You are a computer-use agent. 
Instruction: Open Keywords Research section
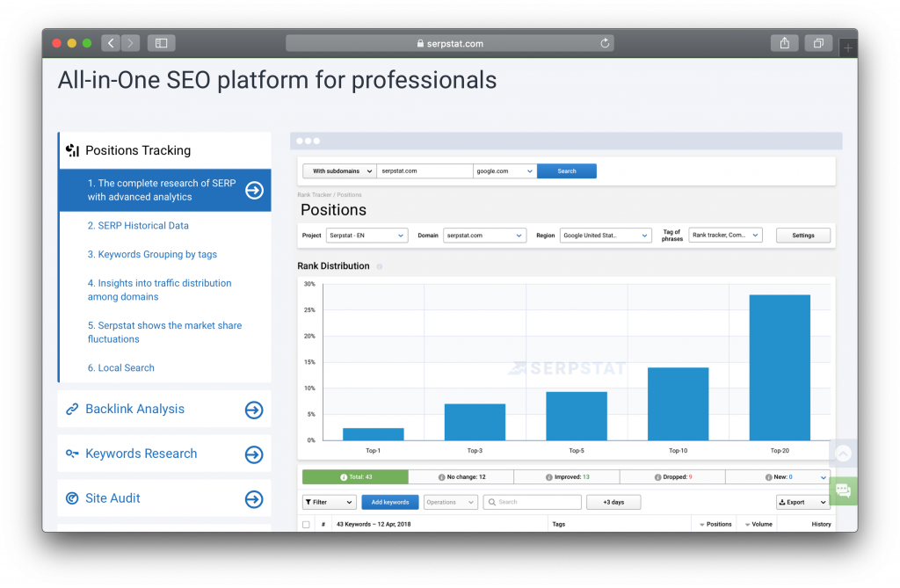[164, 454]
